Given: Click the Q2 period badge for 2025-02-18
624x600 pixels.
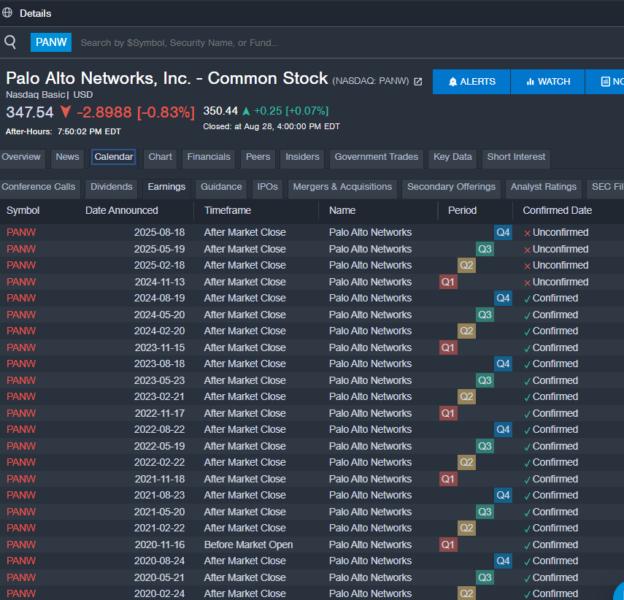Looking at the screenshot, I should click(x=466, y=265).
